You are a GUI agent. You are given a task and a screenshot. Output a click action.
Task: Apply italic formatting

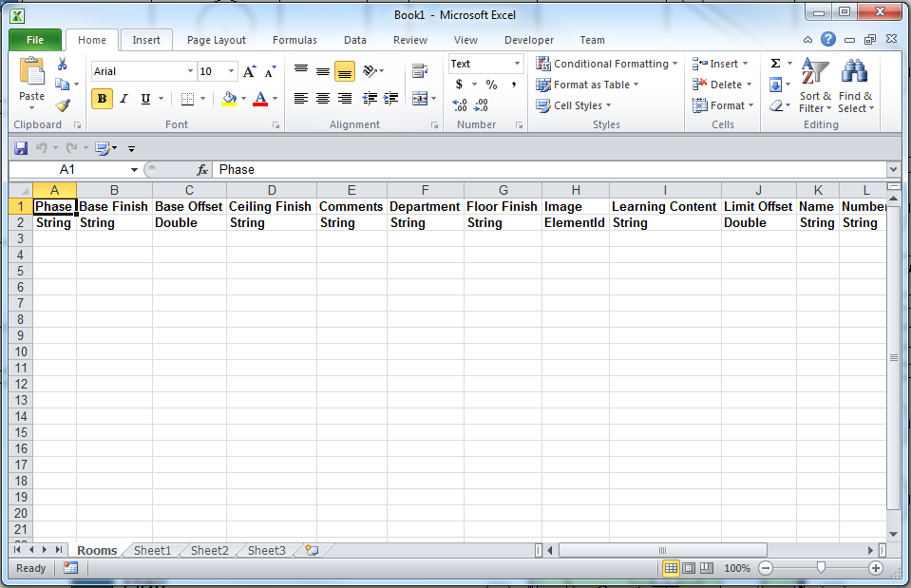click(x=123, y=98)
